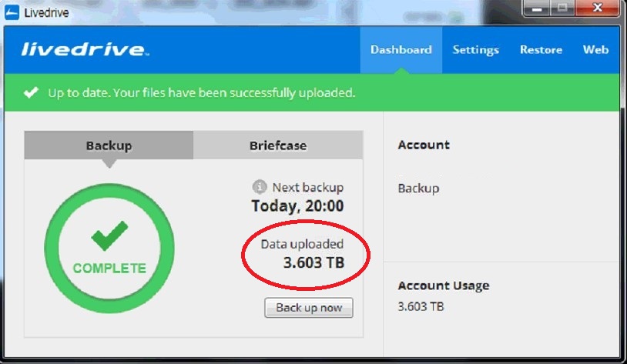This screenshot has height=364, width=627.
Task: Click the Account Usage heading
Action: [444, 286]
